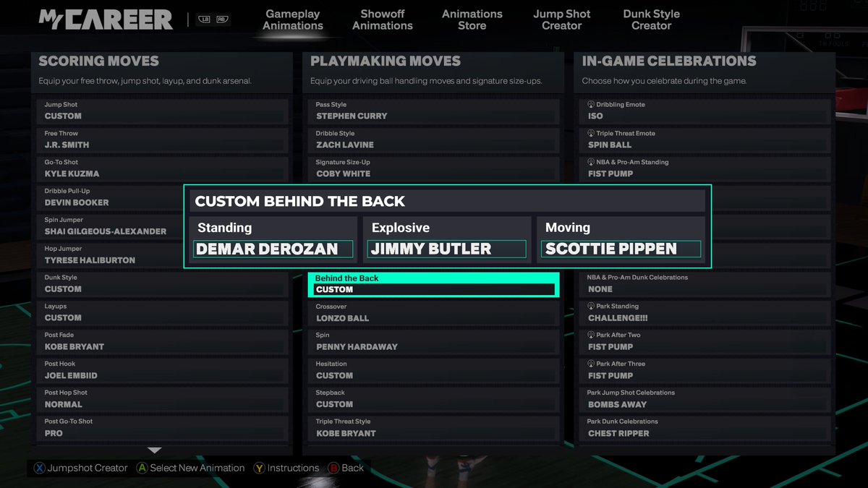Open the Post Hop Shot Normal row
868x488 pixels.
click(163, 400)
